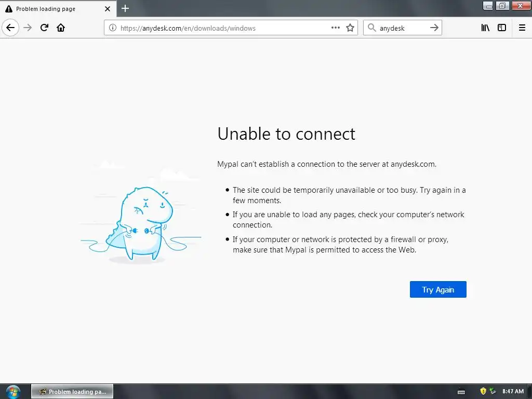Show site information icon in address bar
This screenshot has height=399, width=532.
pyautogui.click(x=113, y=28)
